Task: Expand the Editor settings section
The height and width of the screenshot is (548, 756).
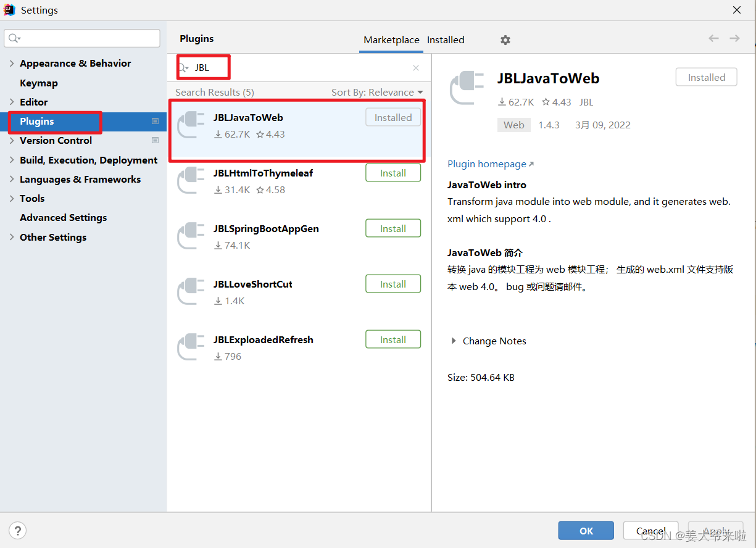Action: click(x=12, y=102)
